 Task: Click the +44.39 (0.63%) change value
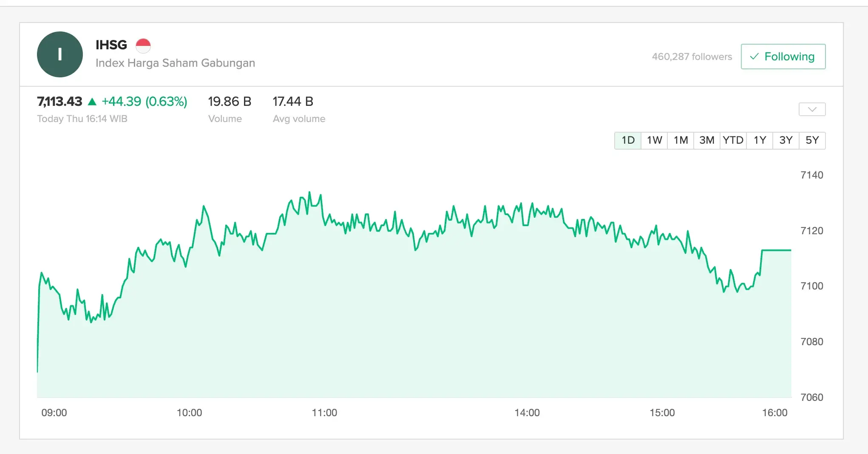tap(145, 102)
